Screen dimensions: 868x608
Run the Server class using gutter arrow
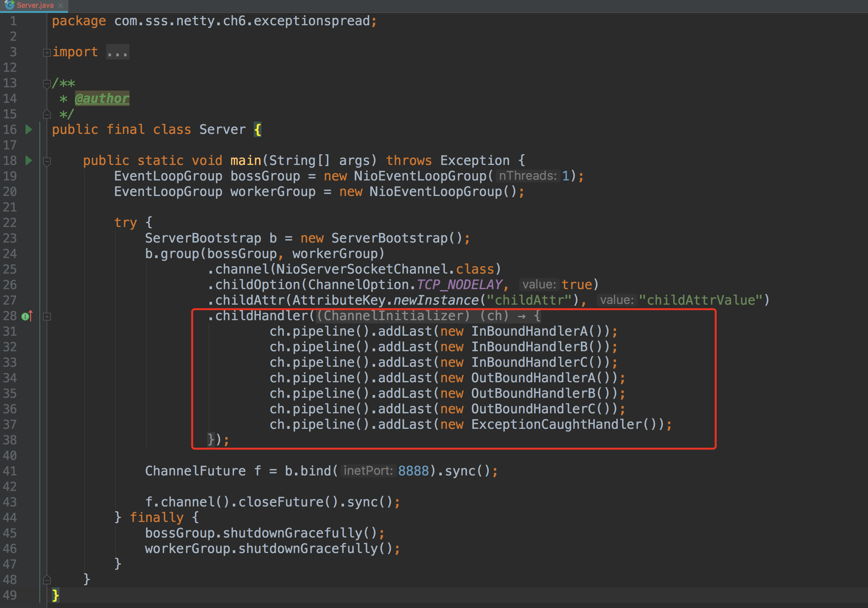[x=29, y=130]
